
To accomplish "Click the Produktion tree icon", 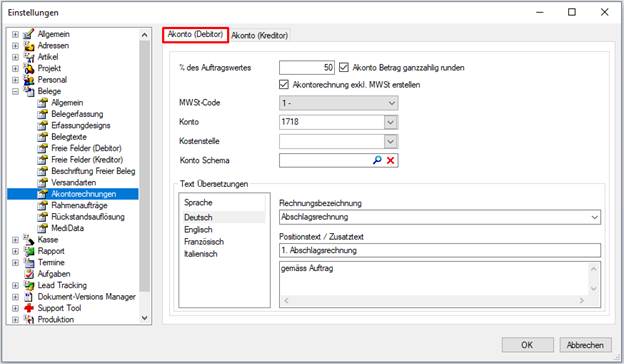I will click(x=29, y=319).
